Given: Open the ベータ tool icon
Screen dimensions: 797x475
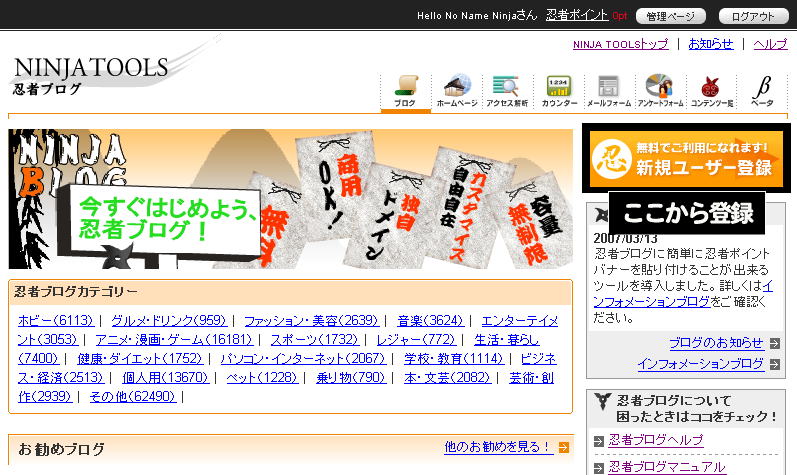Looking at the screenshot, I should (762, 91).
